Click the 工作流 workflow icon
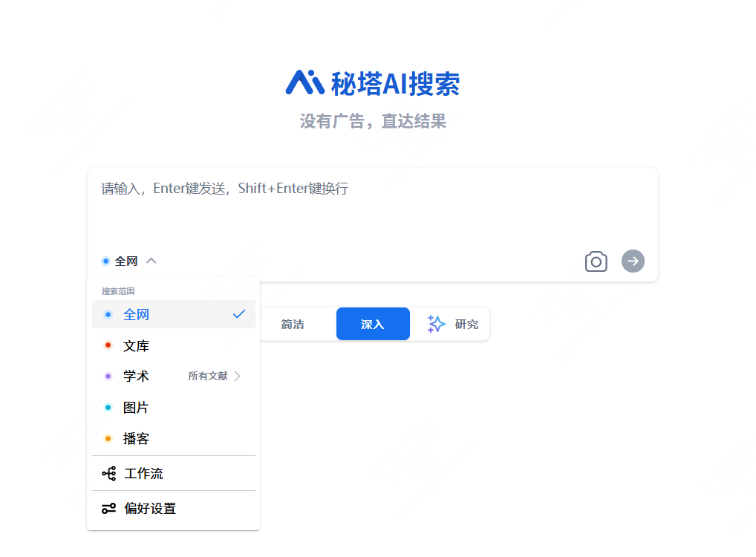The height and width of the screenshot is (557, 756). coord(109,474)
